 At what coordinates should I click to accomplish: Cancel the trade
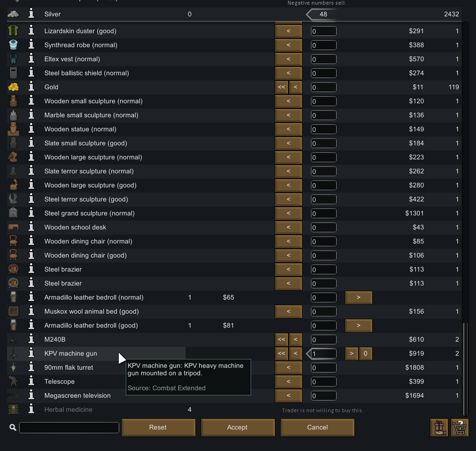pos(317,427)
